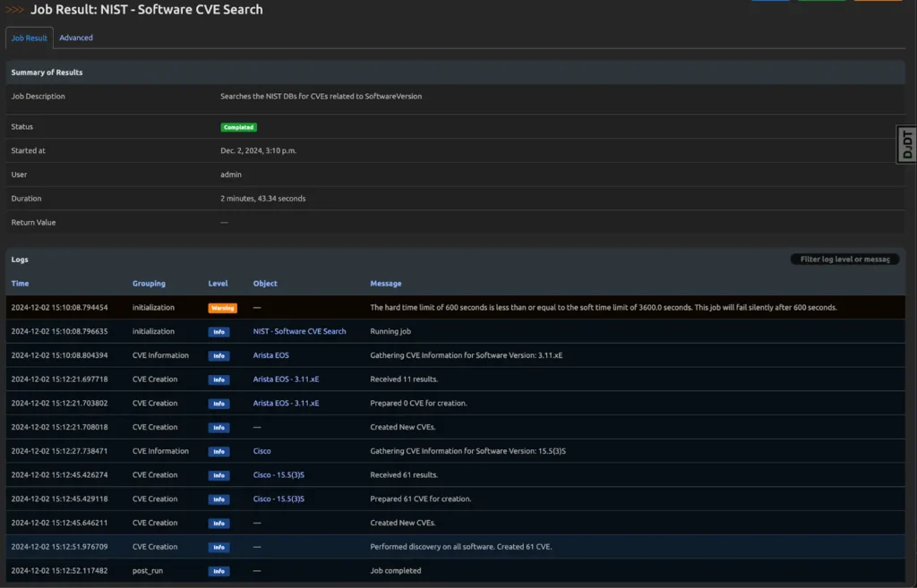Focus the Filter log level or message field
This screenshot has width=917, height=588.
coord(844,260)
